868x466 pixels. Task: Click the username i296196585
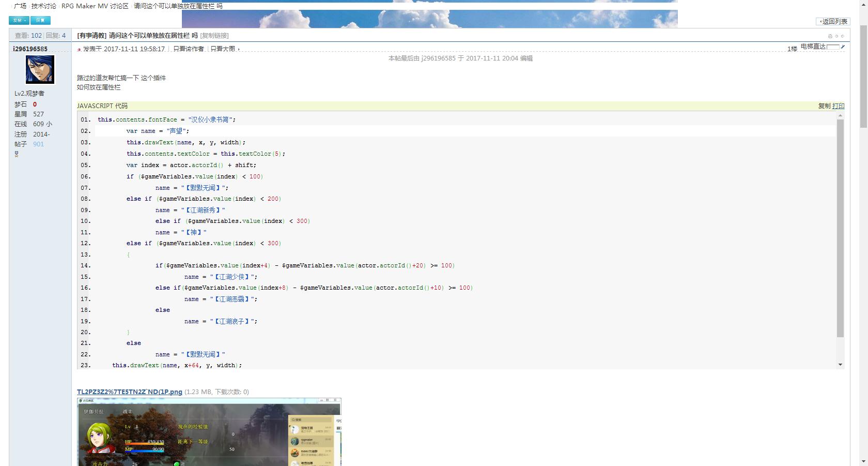click(x=30, y=49)
